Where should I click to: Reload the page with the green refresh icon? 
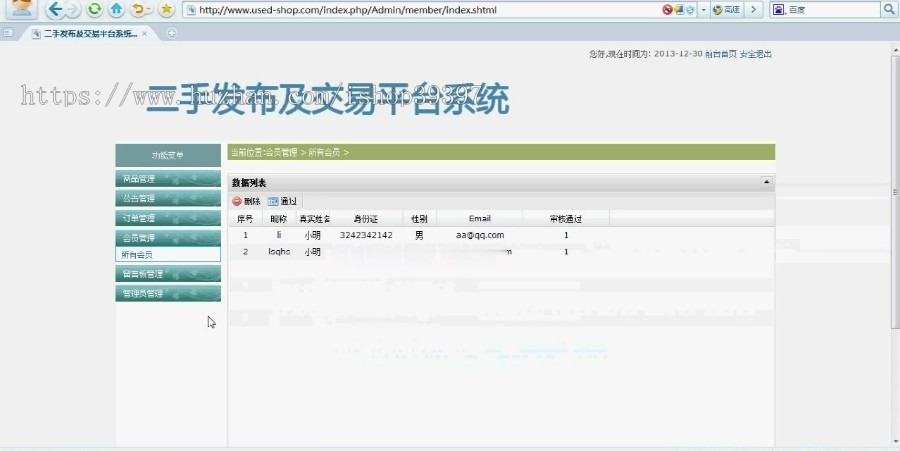point(95,9)
